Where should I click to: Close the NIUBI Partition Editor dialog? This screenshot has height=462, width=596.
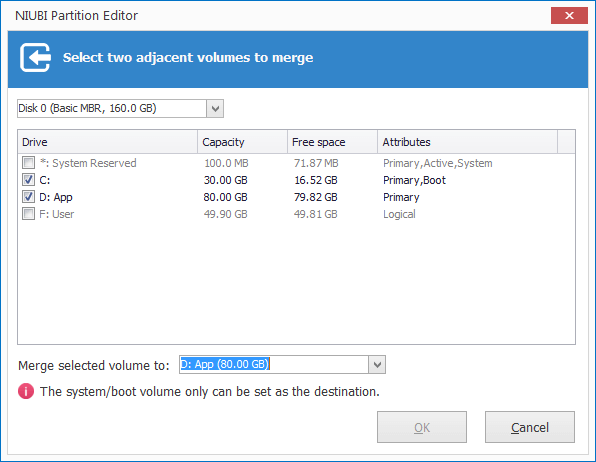pos(569,16)
